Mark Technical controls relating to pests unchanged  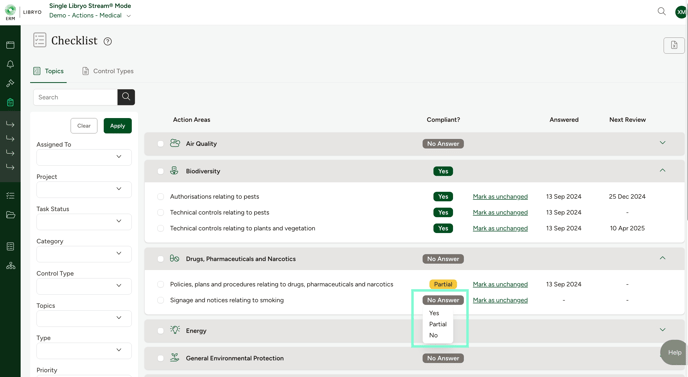[x=500, y=212]
